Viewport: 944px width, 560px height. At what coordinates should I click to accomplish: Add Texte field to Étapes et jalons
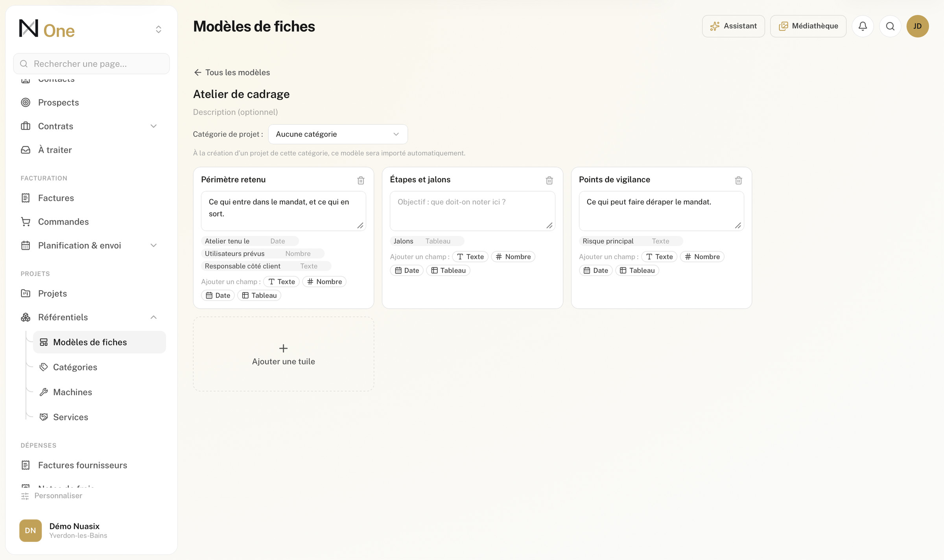coord(470,256)
